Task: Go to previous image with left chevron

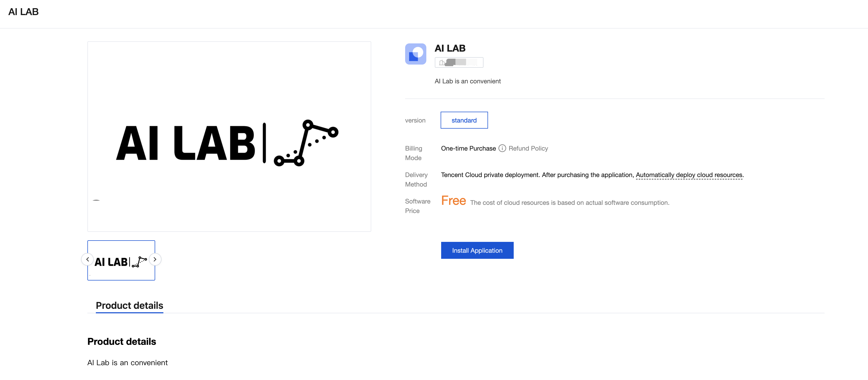Action: click(x=88, y=259)
